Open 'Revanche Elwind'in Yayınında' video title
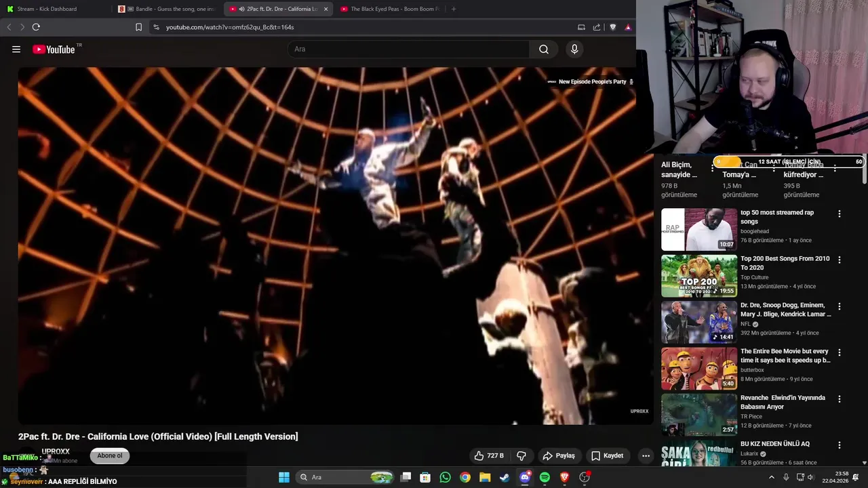The height and width of the screenshot is (488, 868). coord(783,402)
